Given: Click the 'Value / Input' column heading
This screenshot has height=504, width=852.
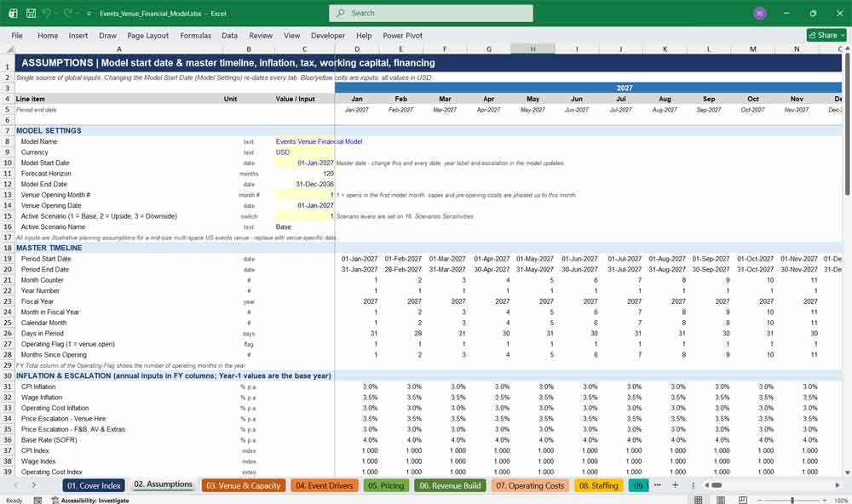Looking at the screenshot, I should [x=295, y=99].
